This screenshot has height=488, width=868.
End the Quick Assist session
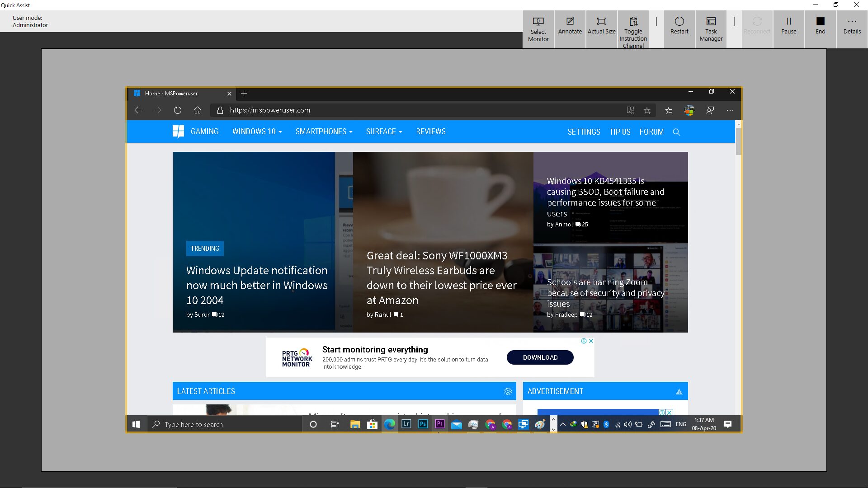[x=820, y=29]
